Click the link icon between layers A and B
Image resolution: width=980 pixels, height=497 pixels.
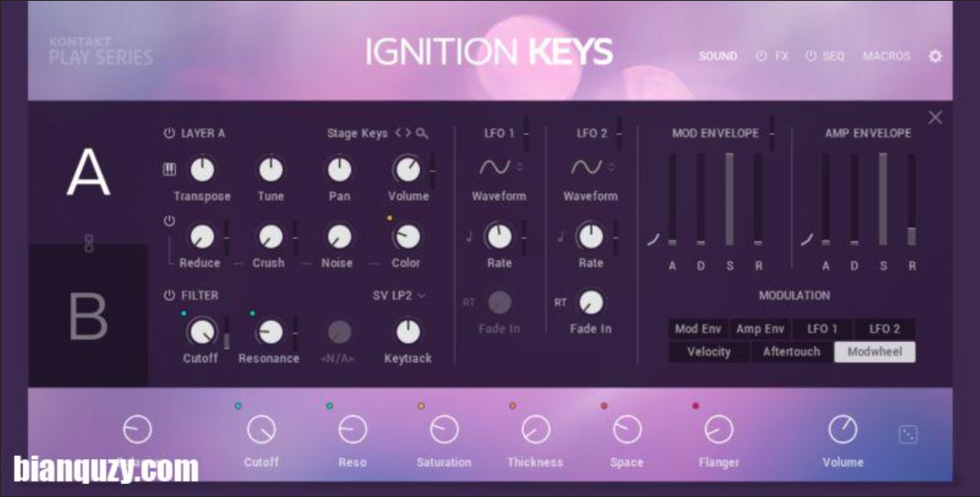[88, 244]
